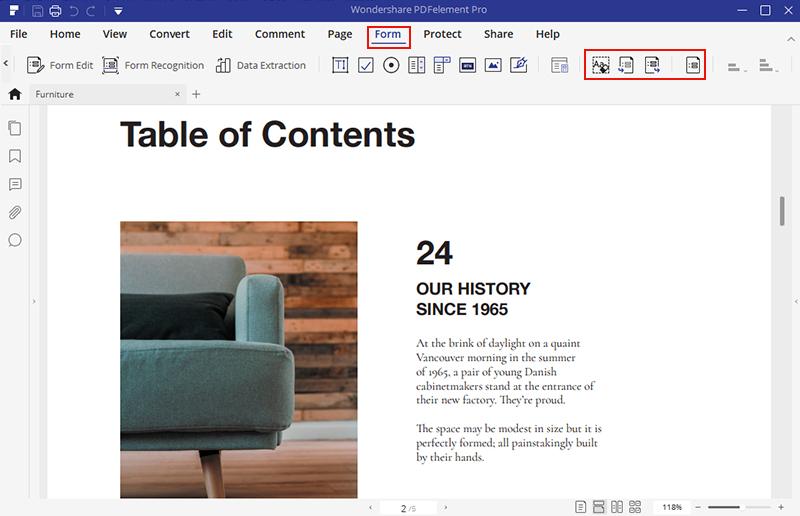The height and width of the screenshot is (516, 800).
Task: Open the search panel
Action: click(15, 240)
